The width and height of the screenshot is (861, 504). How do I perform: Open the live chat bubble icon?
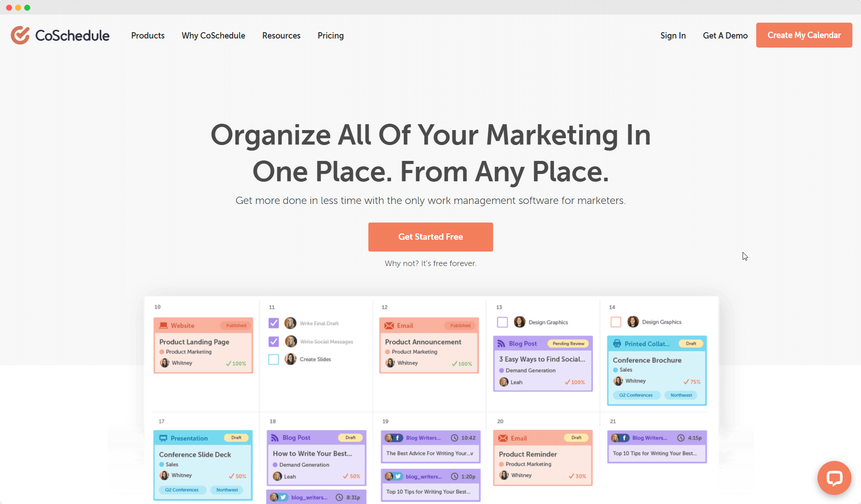834,478
